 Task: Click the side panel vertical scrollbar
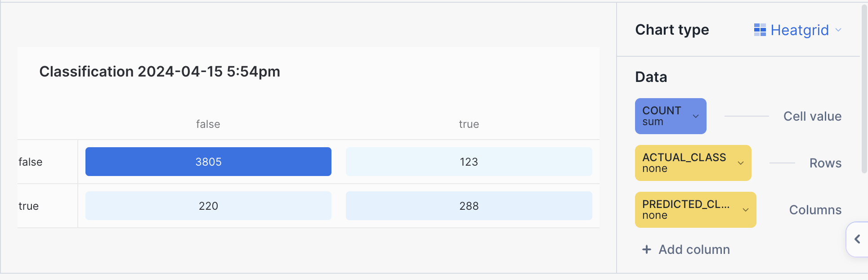(864, 90)
